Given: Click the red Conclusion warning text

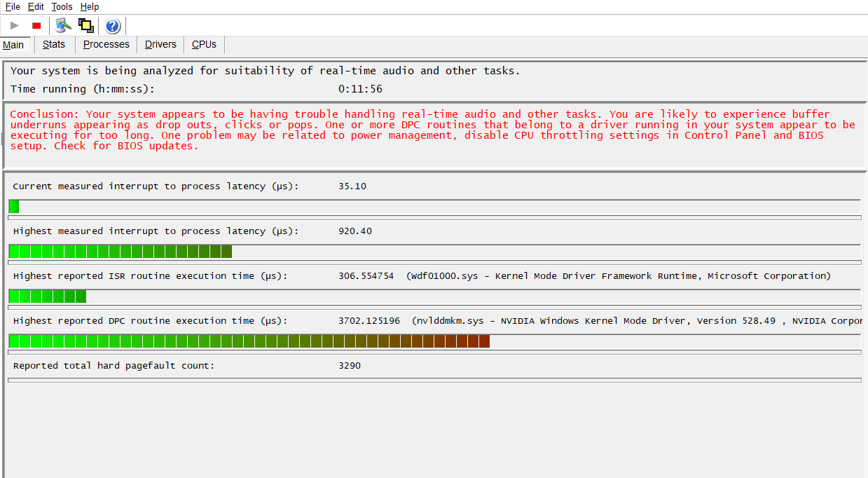Looking at the screenshot, I should [x=432, y=130].
